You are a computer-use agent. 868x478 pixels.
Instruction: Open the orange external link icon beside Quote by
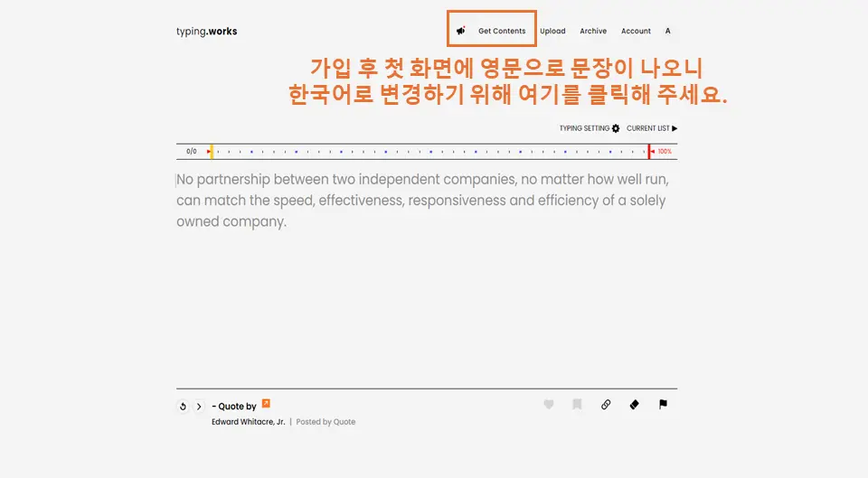(x=266, y=403)
